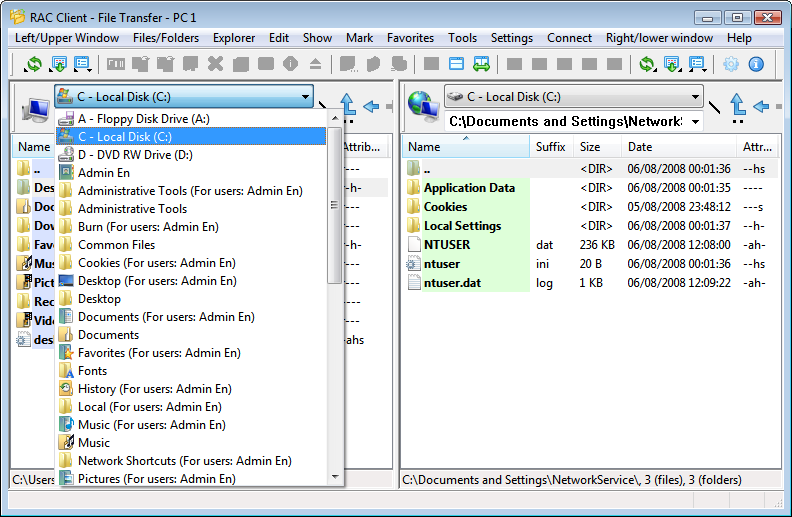792x517 pixels.
Task: Select Favorites (For users: Admin En)
Action: [x=191, y=353]
